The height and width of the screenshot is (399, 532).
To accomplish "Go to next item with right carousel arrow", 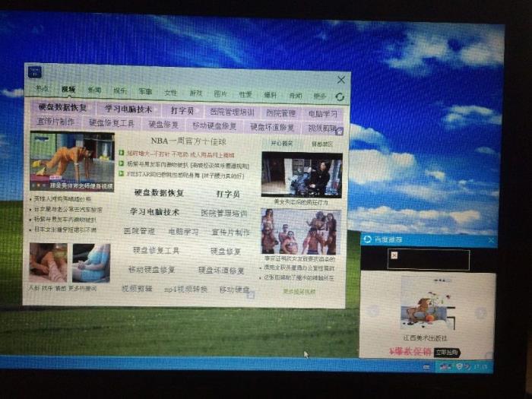I will 480,313.
